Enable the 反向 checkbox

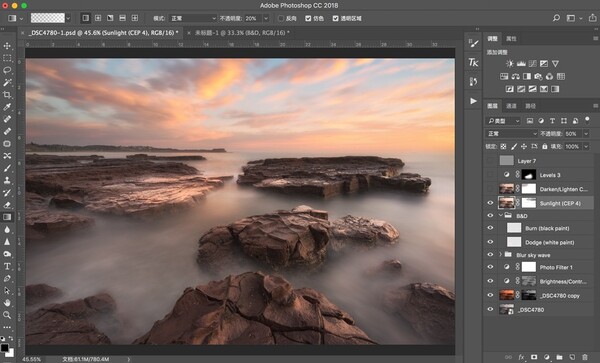(281, 18)
